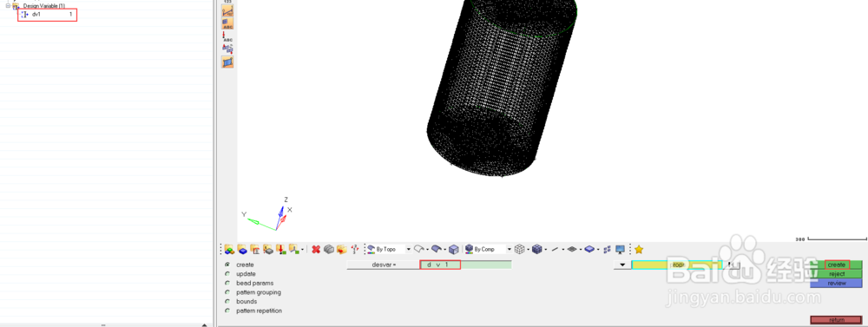This screenshot has width=868, height=327.
Task: Click the first display toolbar icon with colored blocks
Action: (x=229, y=250)
